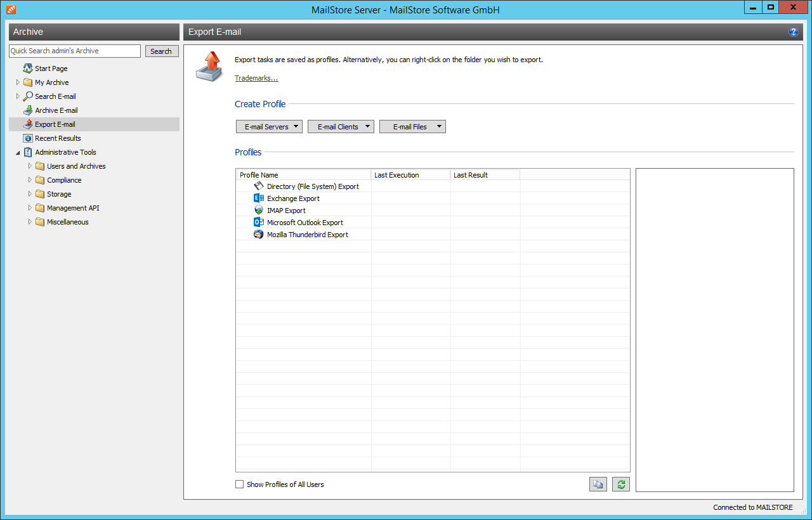Select the 'IMAP Export' profile row

pos(433,211)
